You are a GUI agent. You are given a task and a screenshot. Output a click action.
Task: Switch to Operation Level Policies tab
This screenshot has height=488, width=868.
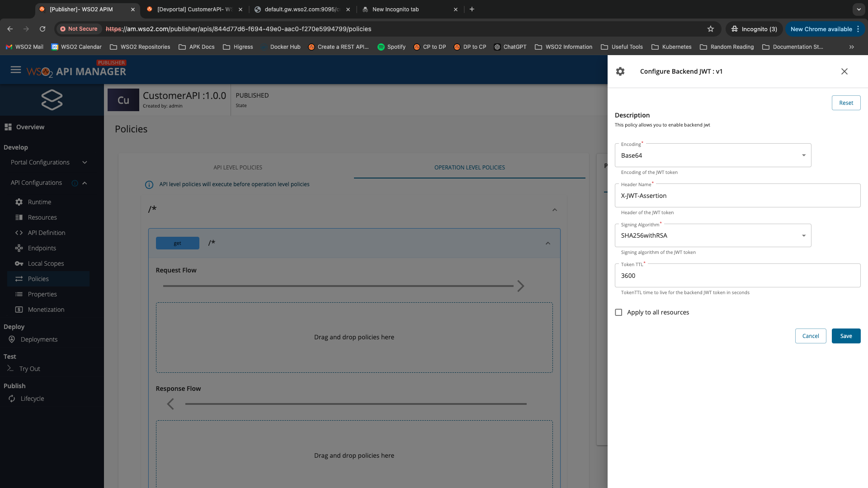pyautogui.click(x=470, y=167)
